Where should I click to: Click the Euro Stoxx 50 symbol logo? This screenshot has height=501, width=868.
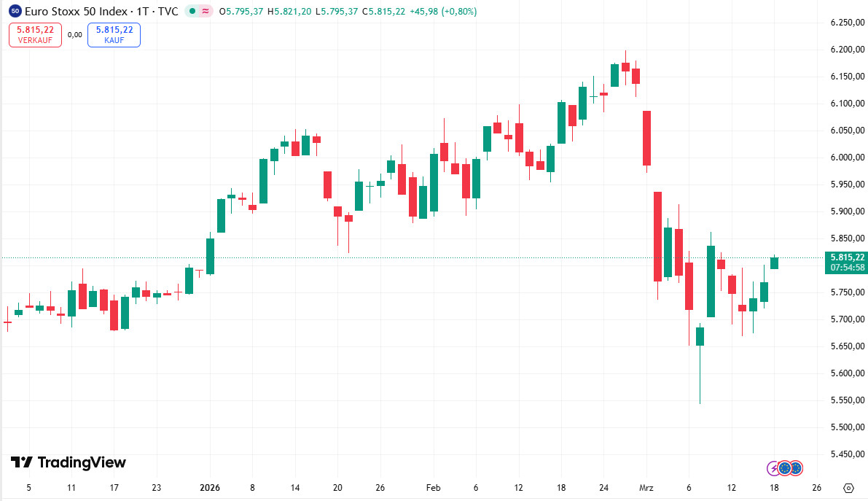pos(14,12)
